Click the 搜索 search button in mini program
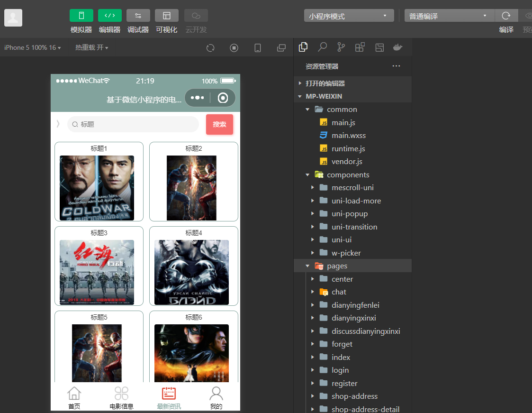 tap(219, 124)
